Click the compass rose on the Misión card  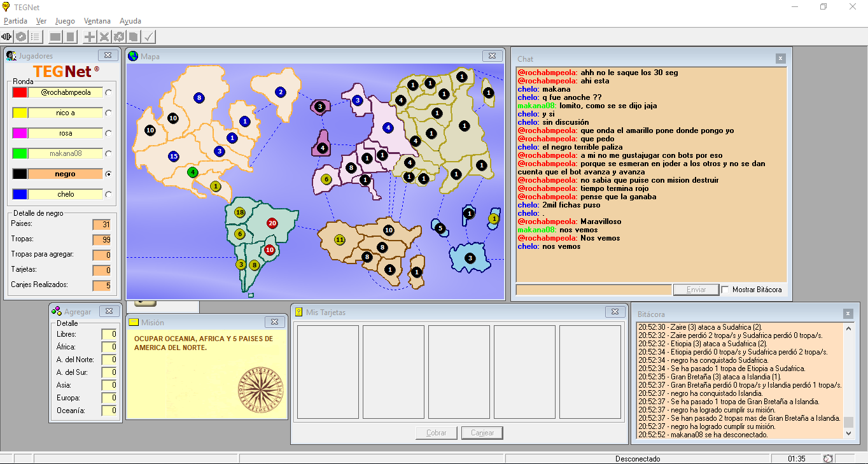coord(258,387)
